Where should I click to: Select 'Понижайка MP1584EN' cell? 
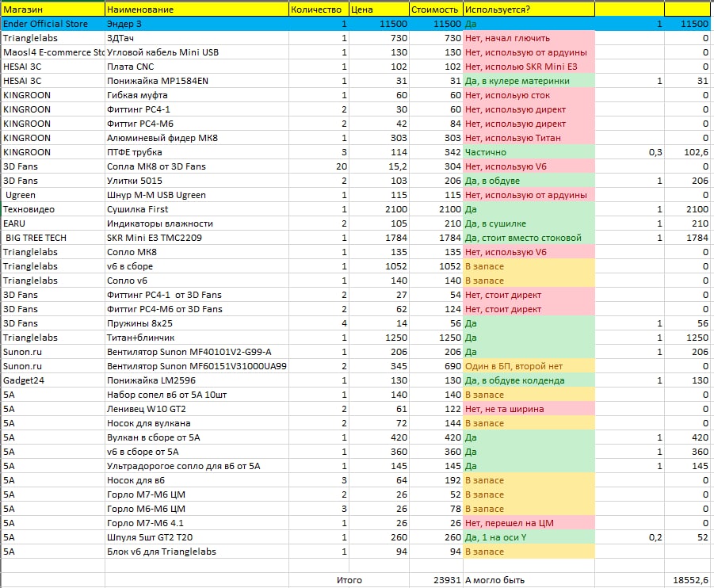pyautogui.click(x=197, y=81)
